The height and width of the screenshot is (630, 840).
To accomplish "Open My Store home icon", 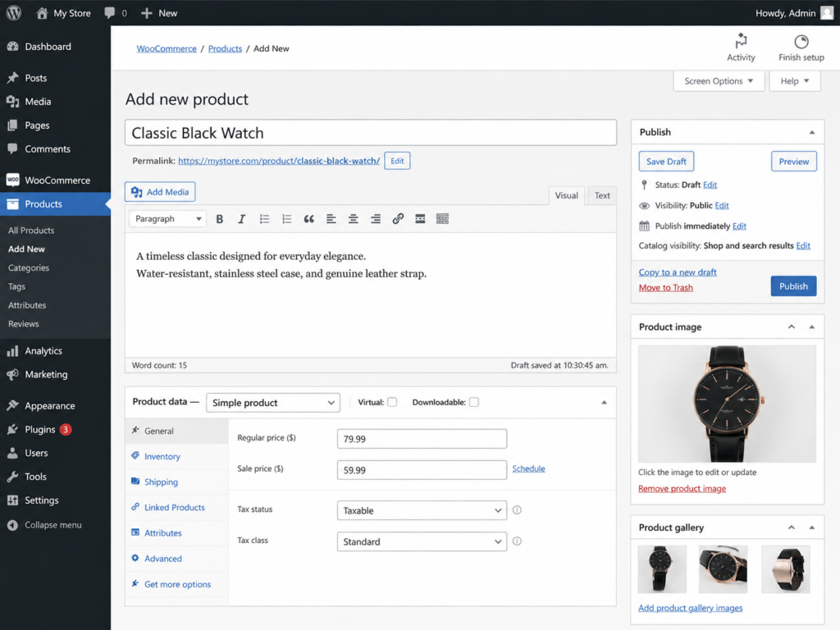I will coord(42,13).
